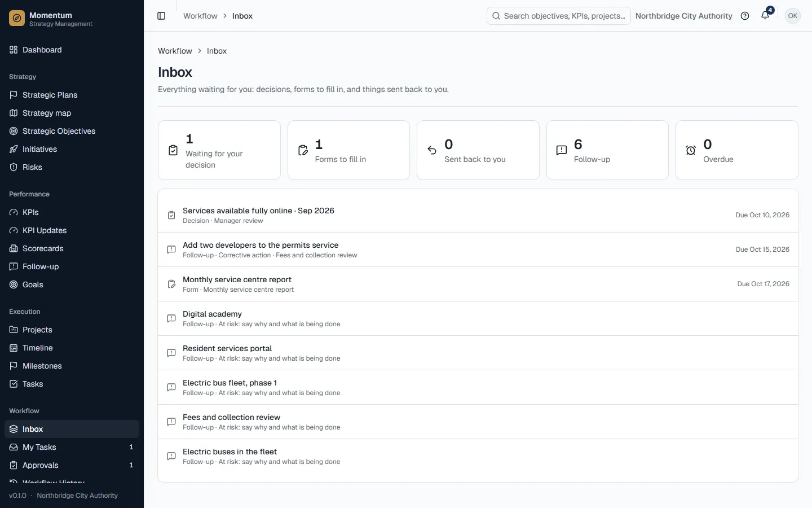
Task: Filter by Waiting for your decision card
Action: coord(219,150)
